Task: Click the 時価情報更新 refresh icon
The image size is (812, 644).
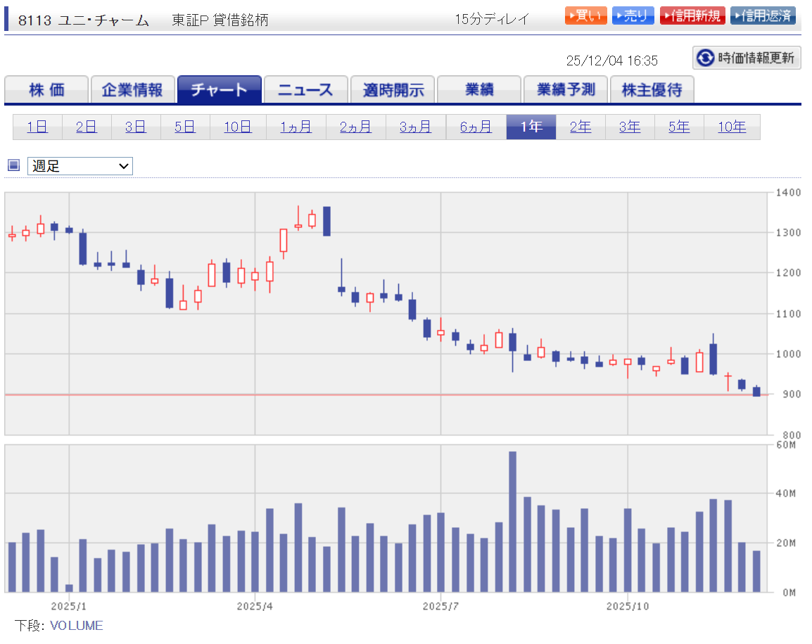Action: coord(705,58)
